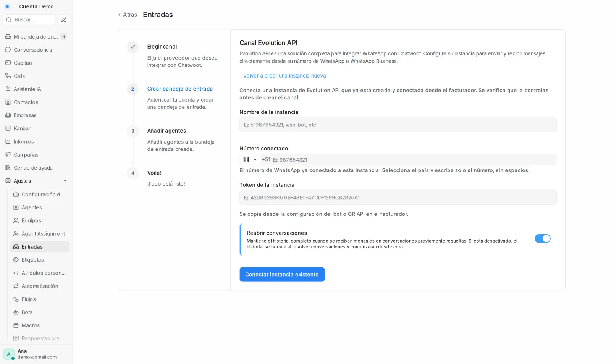611x364 pixels.
Task: Click the compose new conversation pencil icon
Action: point(64,19)
